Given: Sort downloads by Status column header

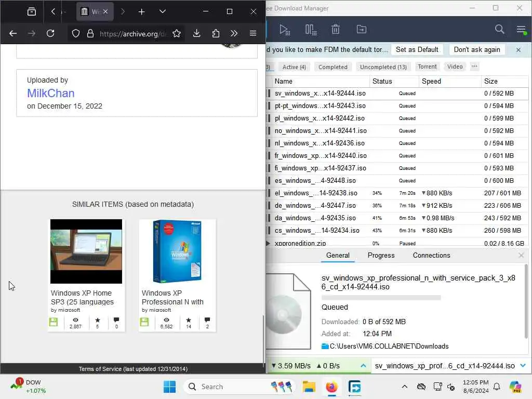Looking at the screenshot, I should click(x=394, y=82).
